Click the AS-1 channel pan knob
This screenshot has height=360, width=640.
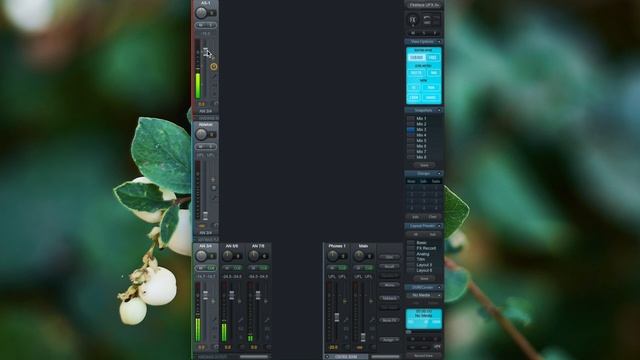[x=201, y=13]
